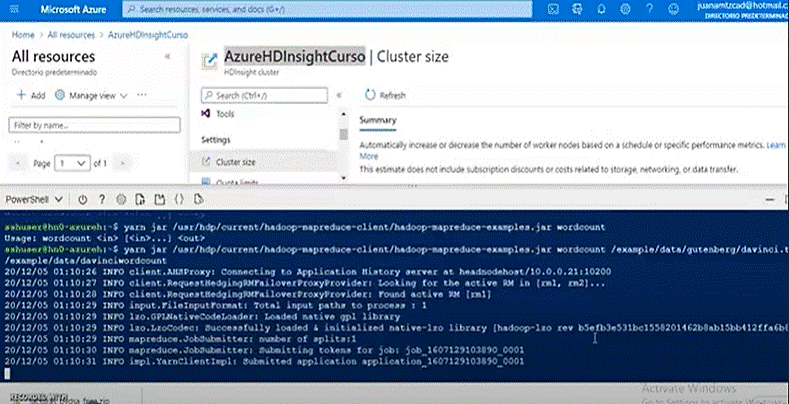Click 'Submitting tokens for job' log line
This screenshot has height=404, width=789.
264,350
